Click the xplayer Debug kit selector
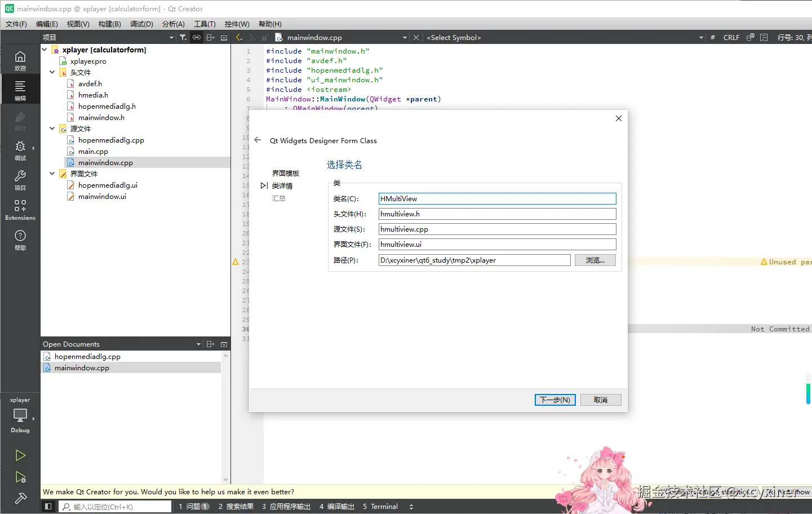The width and height of the screenshot is (812, 514). [x=20, y=415]
